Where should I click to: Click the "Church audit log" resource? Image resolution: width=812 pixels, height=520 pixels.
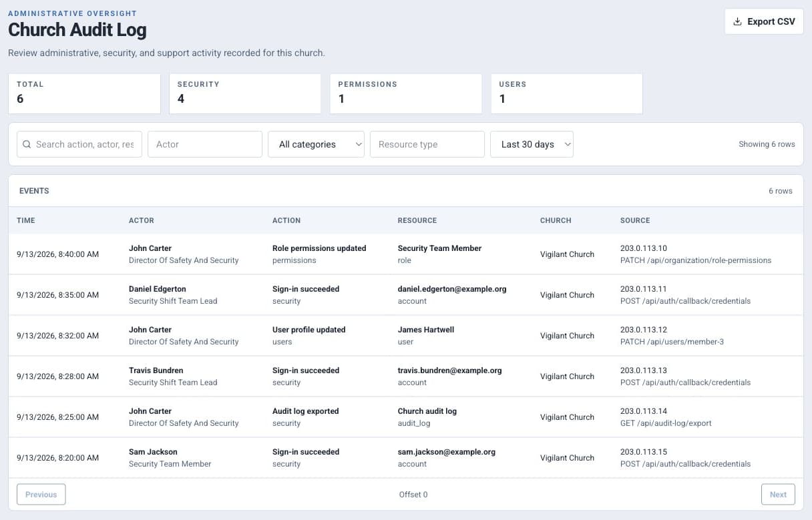(x=427, y=411)
